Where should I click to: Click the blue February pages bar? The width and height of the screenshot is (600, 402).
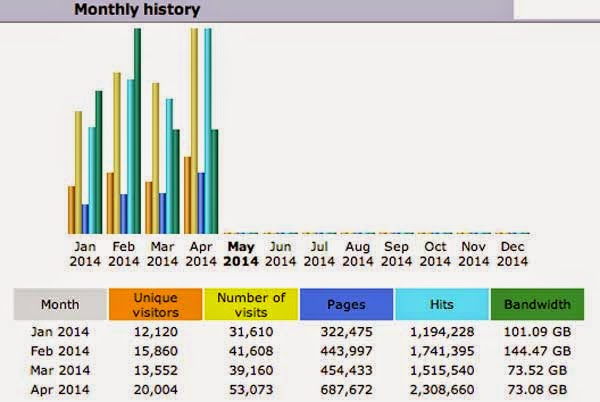[124, 214]
